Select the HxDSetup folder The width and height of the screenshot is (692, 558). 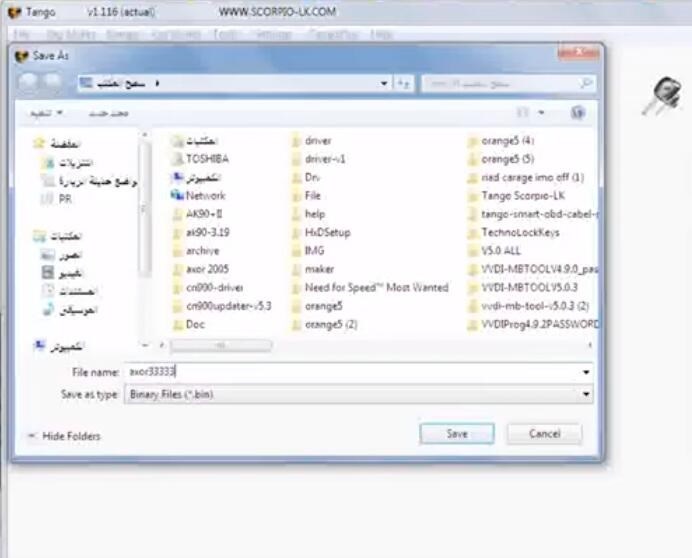coord(321,233)
